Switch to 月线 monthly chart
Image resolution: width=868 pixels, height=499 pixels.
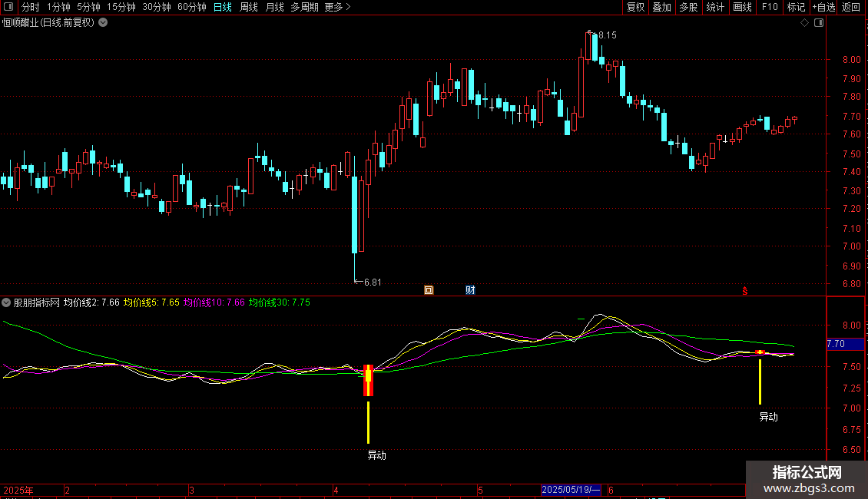pos(274,7)
